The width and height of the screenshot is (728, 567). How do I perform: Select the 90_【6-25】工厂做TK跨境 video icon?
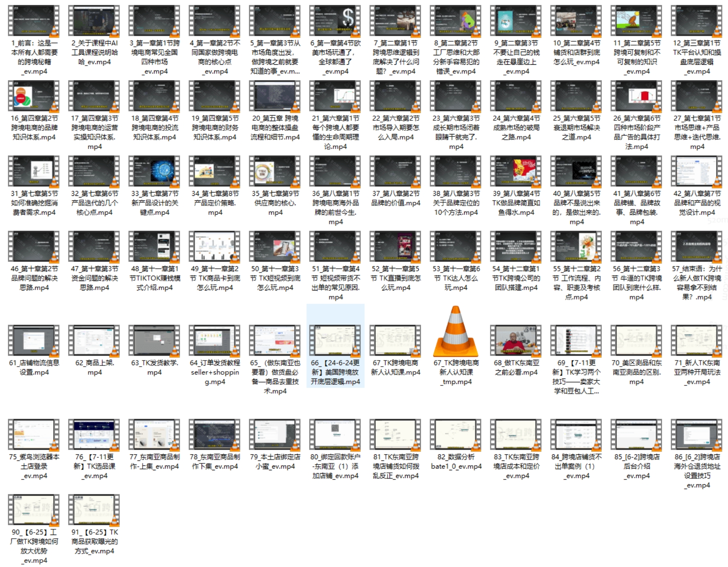coord(34,510)
